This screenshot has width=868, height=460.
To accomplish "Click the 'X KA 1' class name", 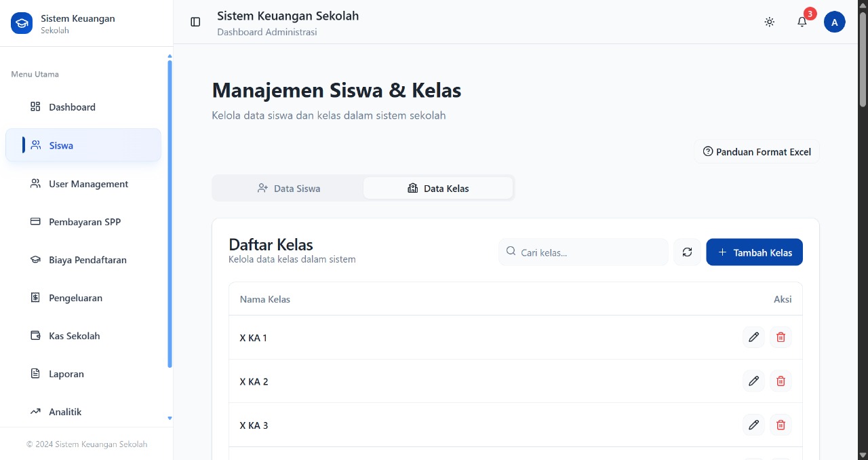I will pos(254,338).
